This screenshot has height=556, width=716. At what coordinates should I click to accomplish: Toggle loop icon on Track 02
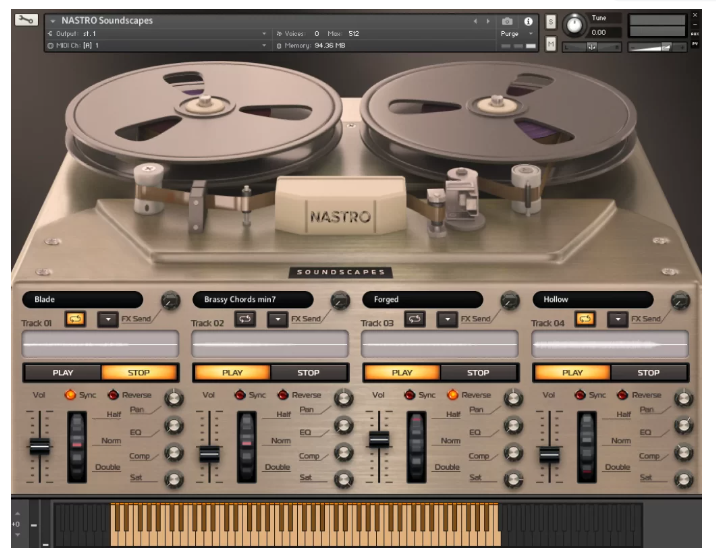click(x=245, y=319)
